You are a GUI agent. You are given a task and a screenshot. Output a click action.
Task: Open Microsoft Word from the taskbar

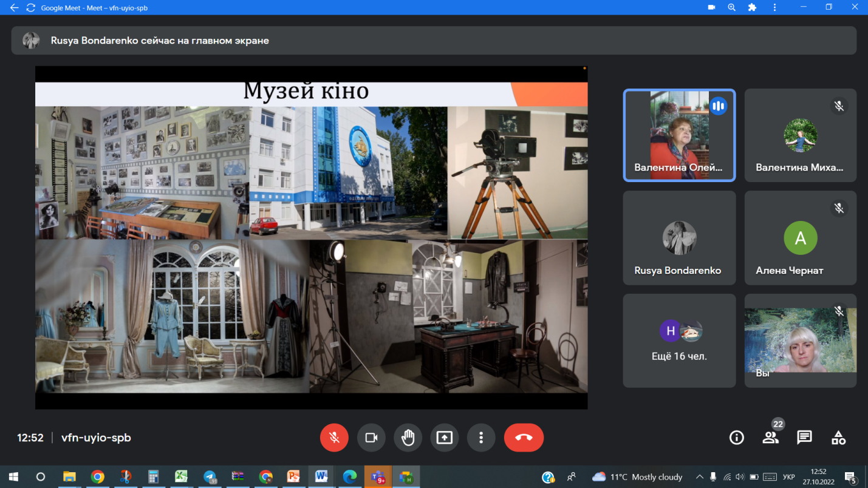[x=321, y=477]
